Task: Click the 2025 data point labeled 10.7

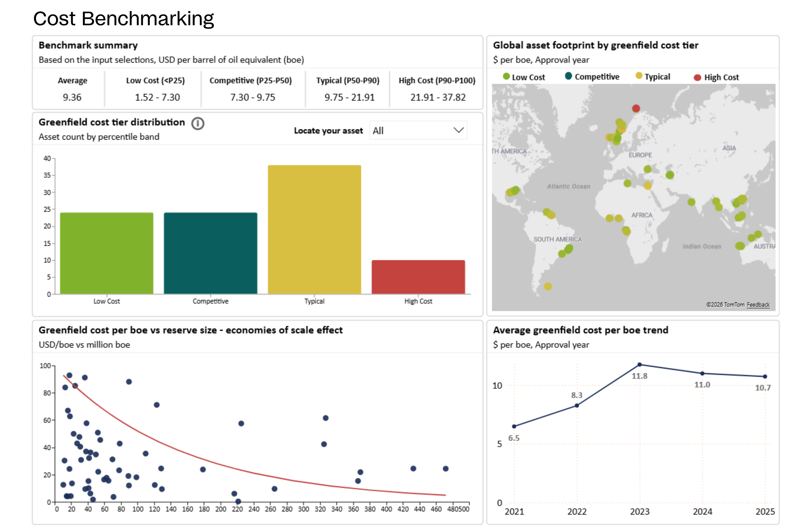Action: click(765, 377)
